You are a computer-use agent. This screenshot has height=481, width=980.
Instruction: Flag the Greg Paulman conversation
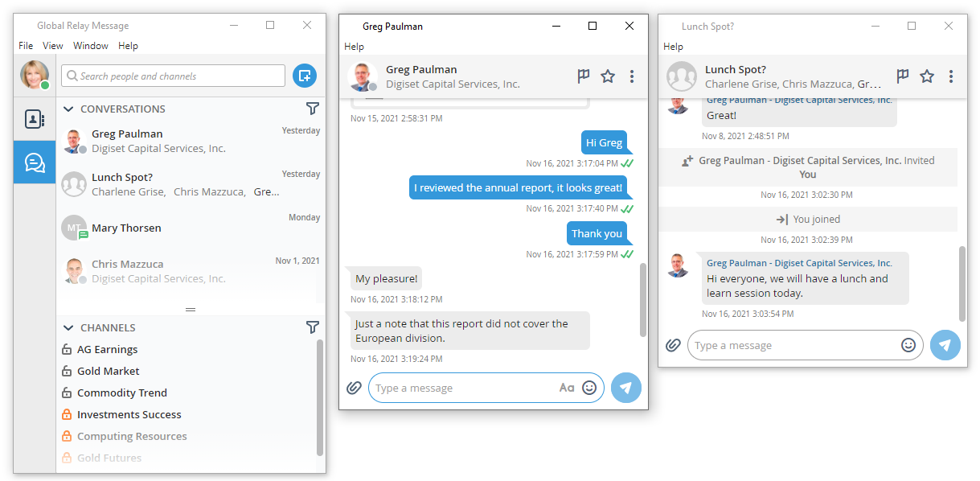tap(583, 76)
